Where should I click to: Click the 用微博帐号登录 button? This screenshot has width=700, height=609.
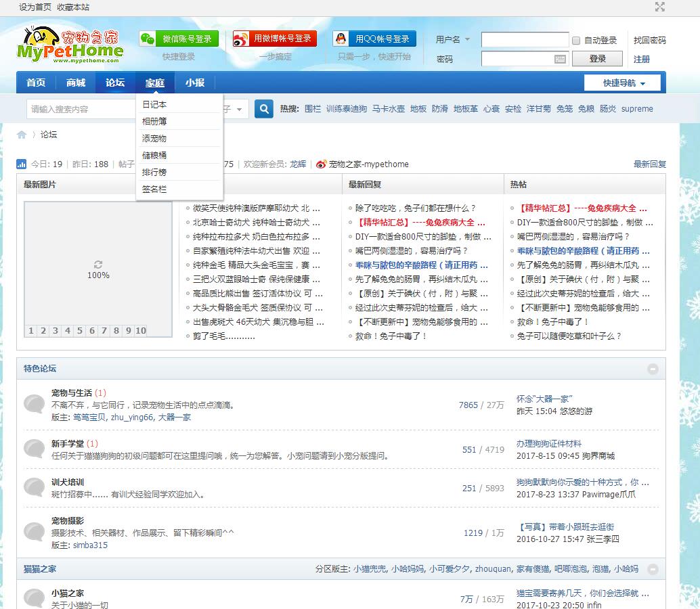[x=275, y=39]
